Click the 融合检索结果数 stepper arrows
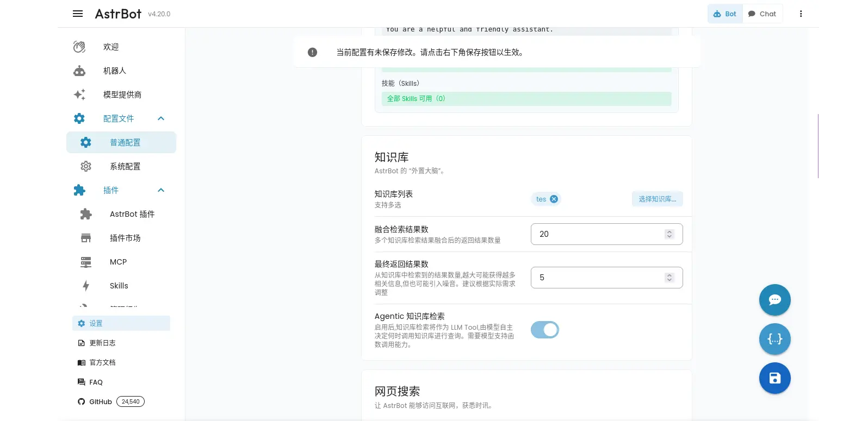 coord(669,234)
